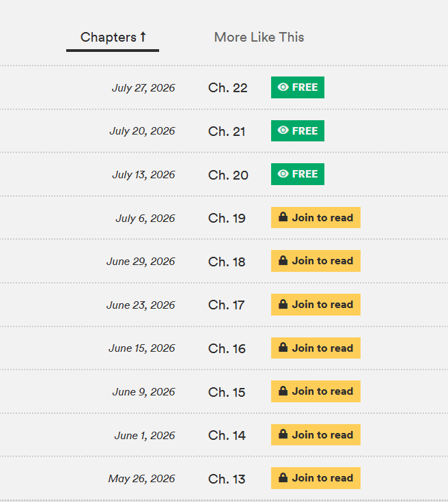
Task: Open Ch. 20 chapter link
Action: click(x=228, y=175)
